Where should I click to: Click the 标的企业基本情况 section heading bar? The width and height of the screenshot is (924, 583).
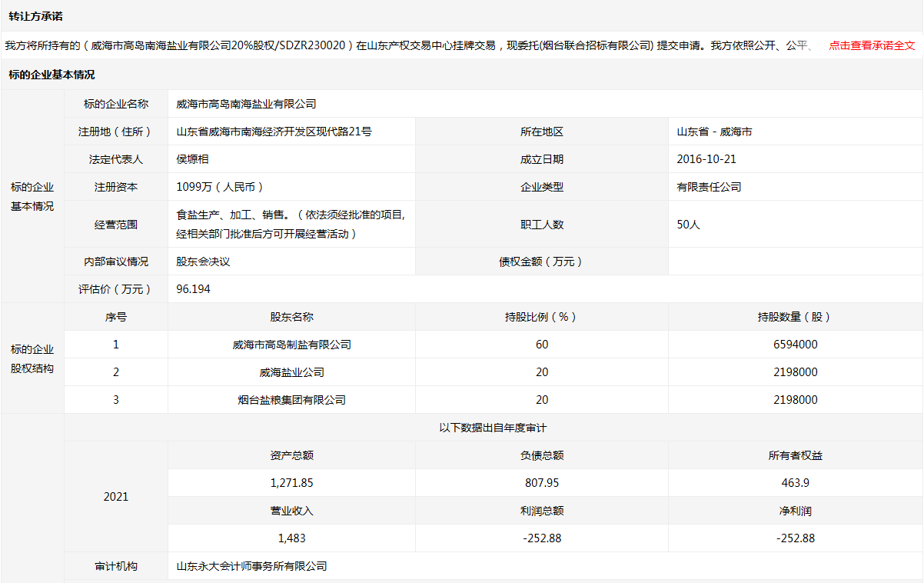pyautogui.click(x=462, y=75)
